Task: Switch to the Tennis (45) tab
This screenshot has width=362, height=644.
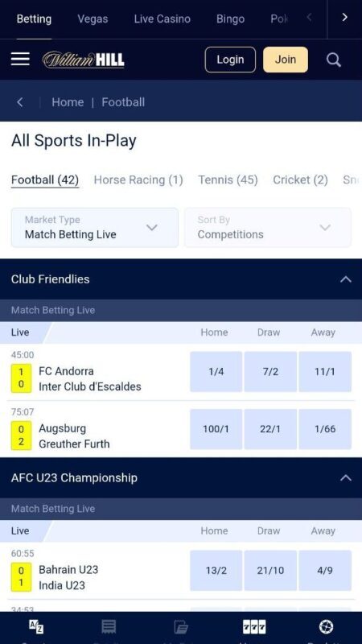Action: point(228,180)
